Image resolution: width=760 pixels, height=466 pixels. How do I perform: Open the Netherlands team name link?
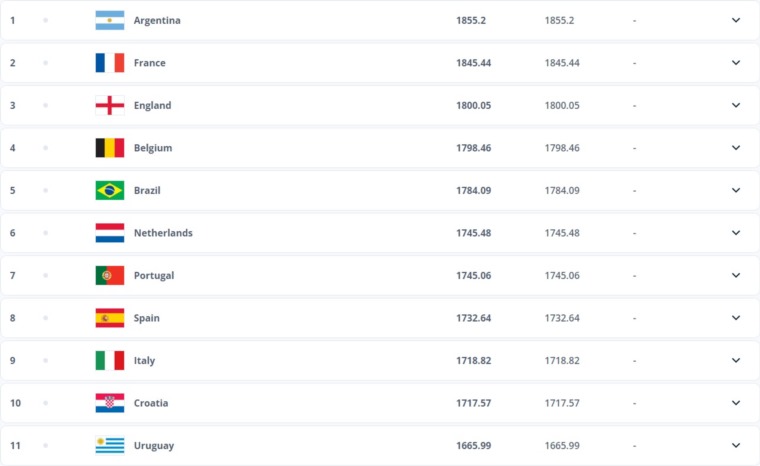163,233
